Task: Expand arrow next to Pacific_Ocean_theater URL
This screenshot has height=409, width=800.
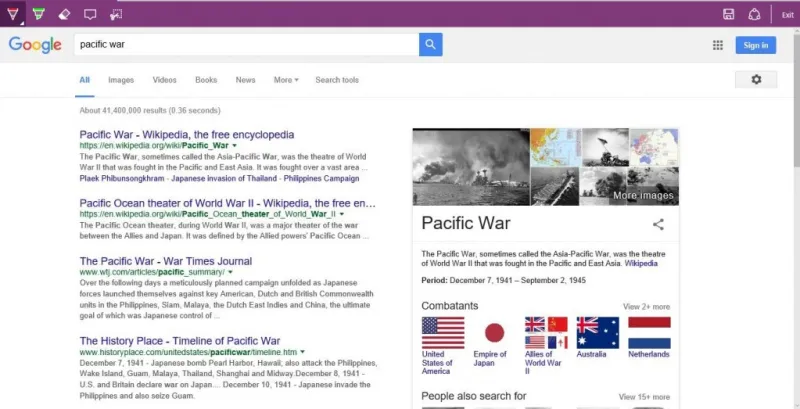Action: pyautogui.click(x=342, y=214)
